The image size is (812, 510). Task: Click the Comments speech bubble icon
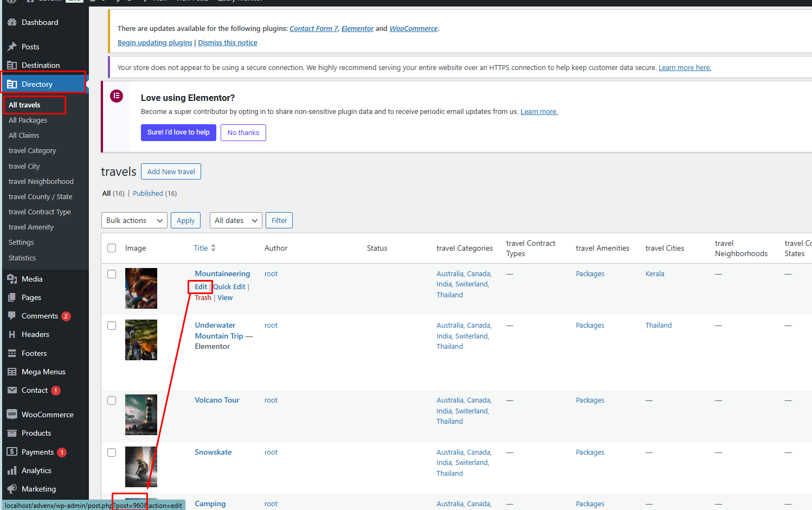pyautogui.click(x=12, y=316)
